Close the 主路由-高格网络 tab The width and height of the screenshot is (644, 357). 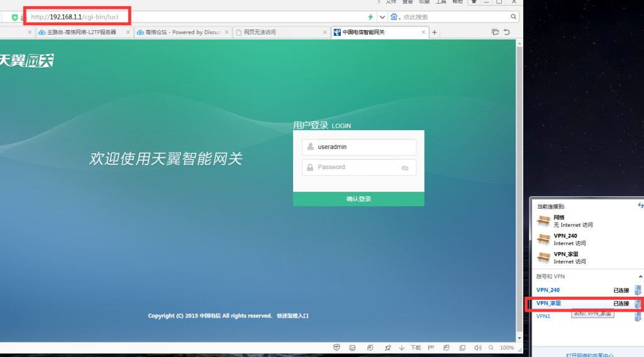[x=128, y=32]
